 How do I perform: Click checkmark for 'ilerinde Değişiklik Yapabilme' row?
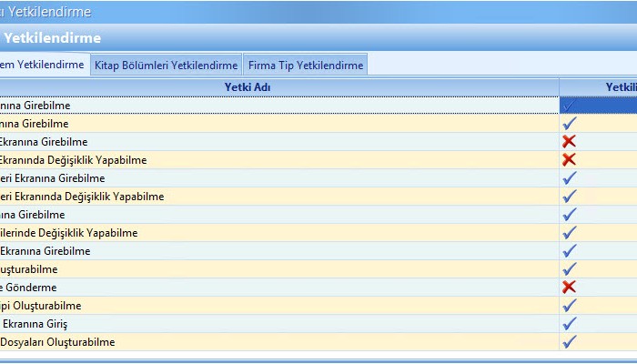click(570, 233)
